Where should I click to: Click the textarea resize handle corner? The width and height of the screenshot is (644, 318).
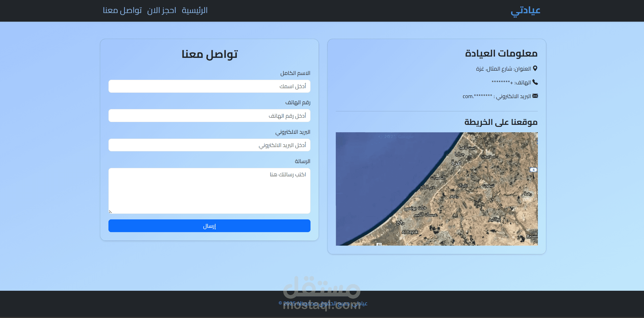coord(110,211)
